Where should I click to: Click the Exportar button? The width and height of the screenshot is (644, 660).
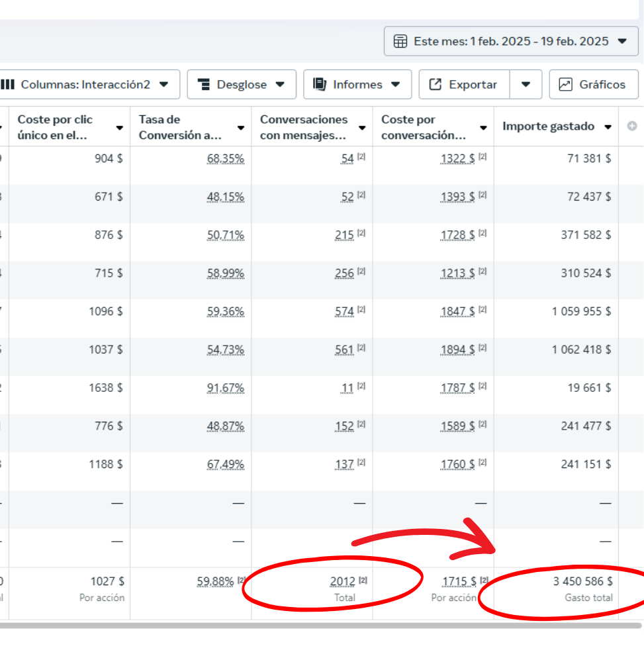pos(465,85)
